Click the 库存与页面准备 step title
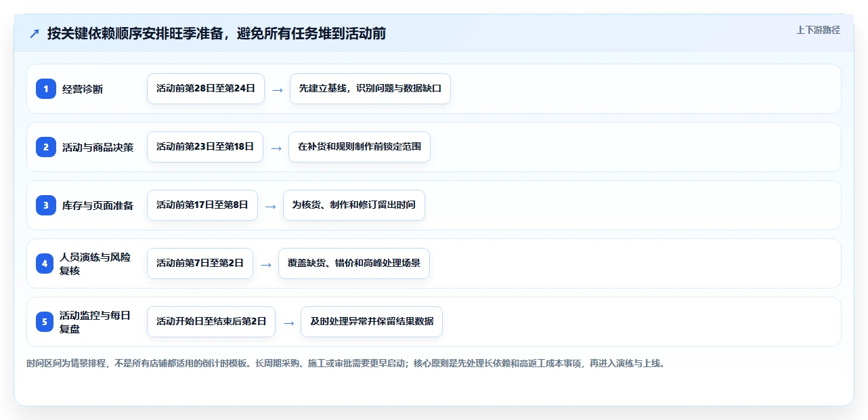This screenshot has width=868, height=420. point(98,205)
